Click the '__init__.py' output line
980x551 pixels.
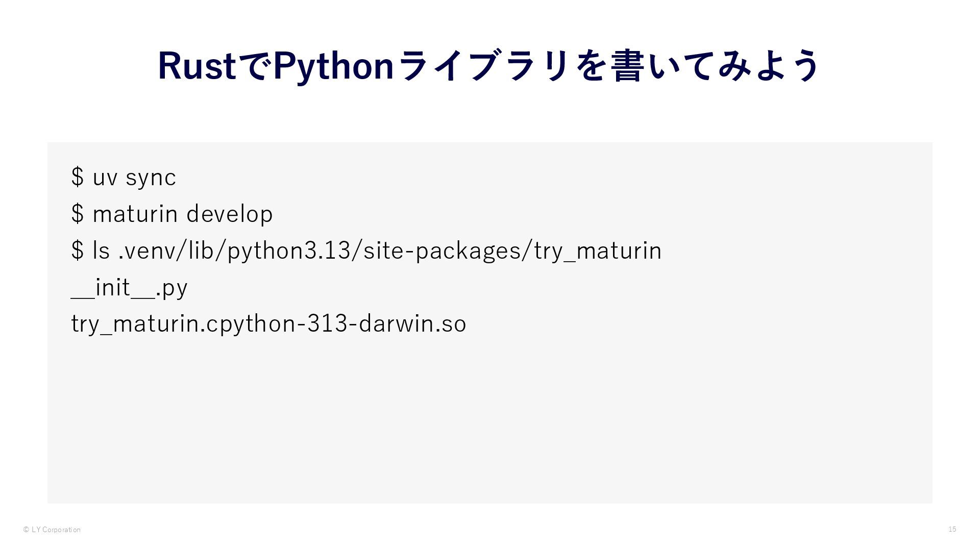click(x=129, y=287)
